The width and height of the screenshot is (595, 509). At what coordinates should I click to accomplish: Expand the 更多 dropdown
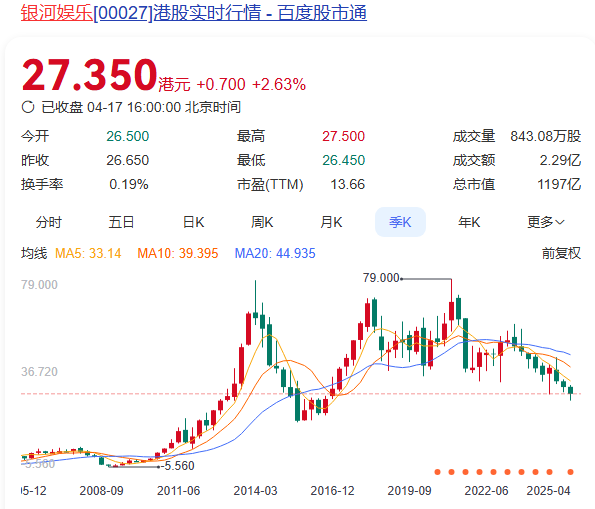(546, 222)
